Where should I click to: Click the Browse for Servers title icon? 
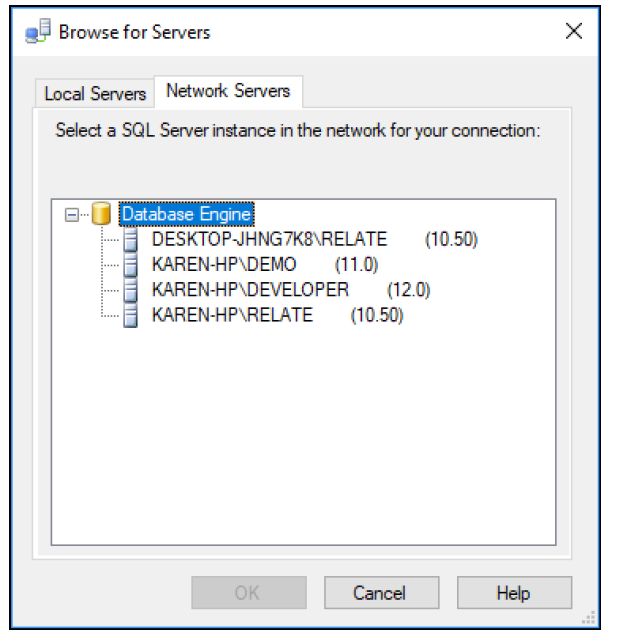tap(38, 31)
